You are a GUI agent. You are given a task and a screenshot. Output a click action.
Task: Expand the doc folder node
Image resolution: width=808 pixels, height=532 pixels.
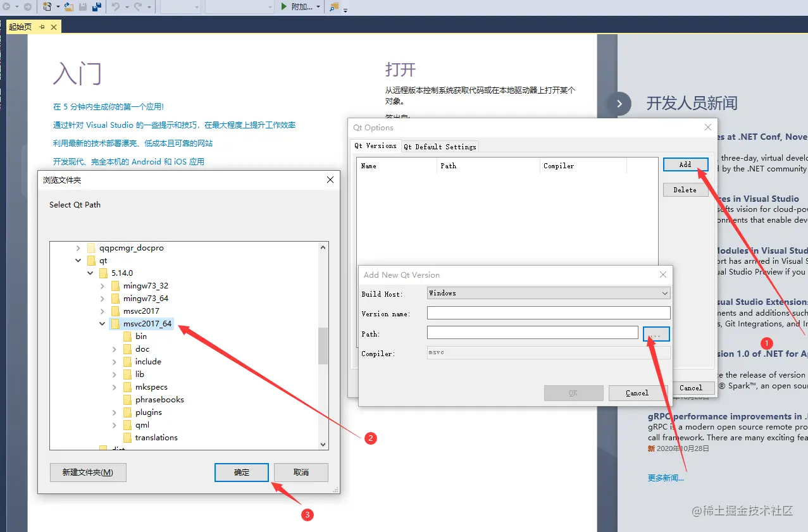[x=115, y=349]
